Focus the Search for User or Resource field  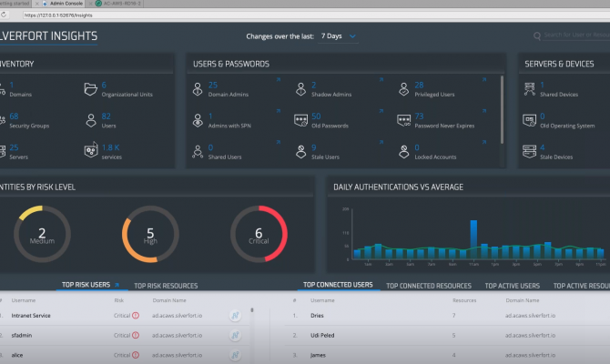(577, 35)
